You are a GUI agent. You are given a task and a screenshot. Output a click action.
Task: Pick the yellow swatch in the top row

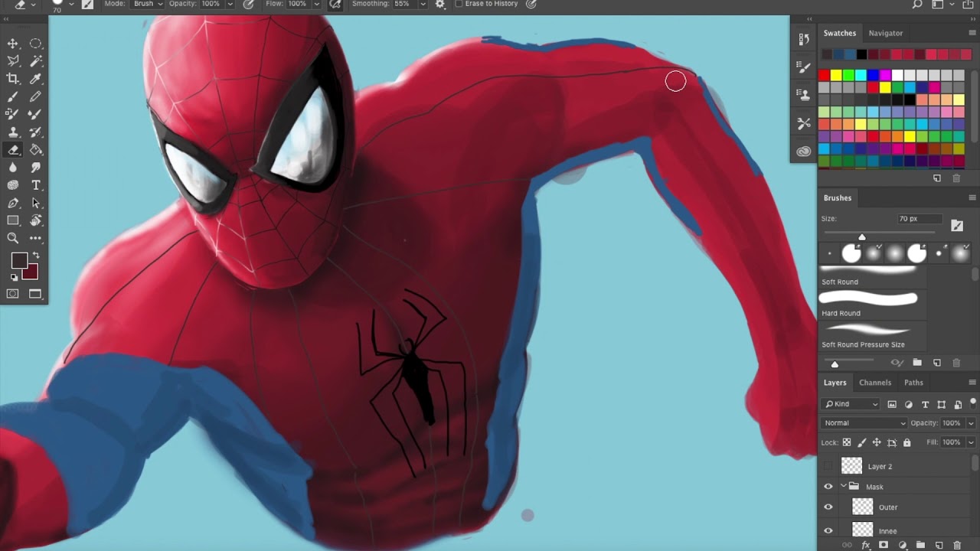(836, 75)
